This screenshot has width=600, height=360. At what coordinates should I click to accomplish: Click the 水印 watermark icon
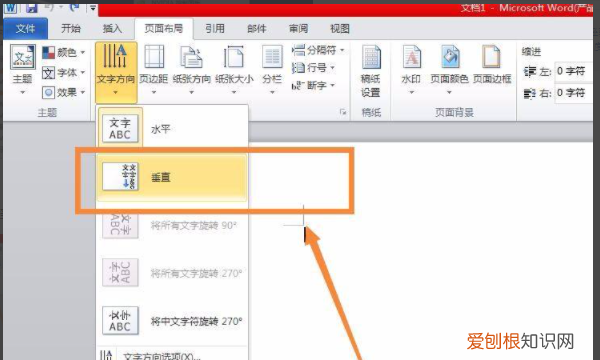coord(411,57)
